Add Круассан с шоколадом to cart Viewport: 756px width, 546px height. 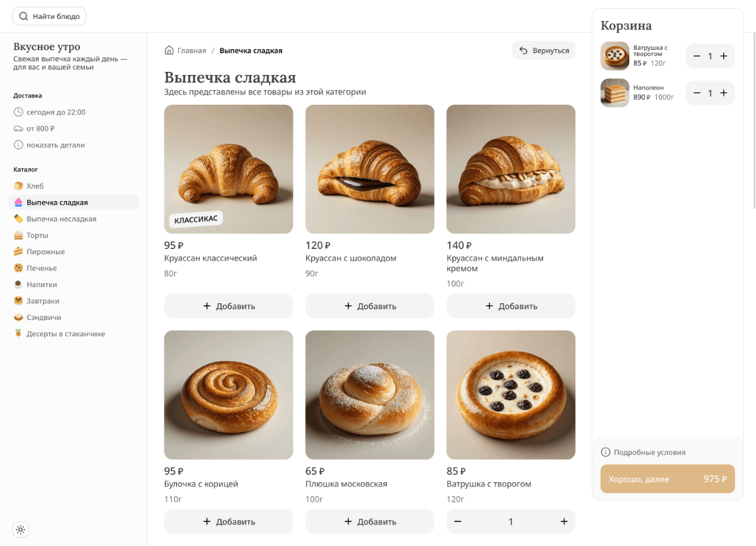(x=370, y=306)
